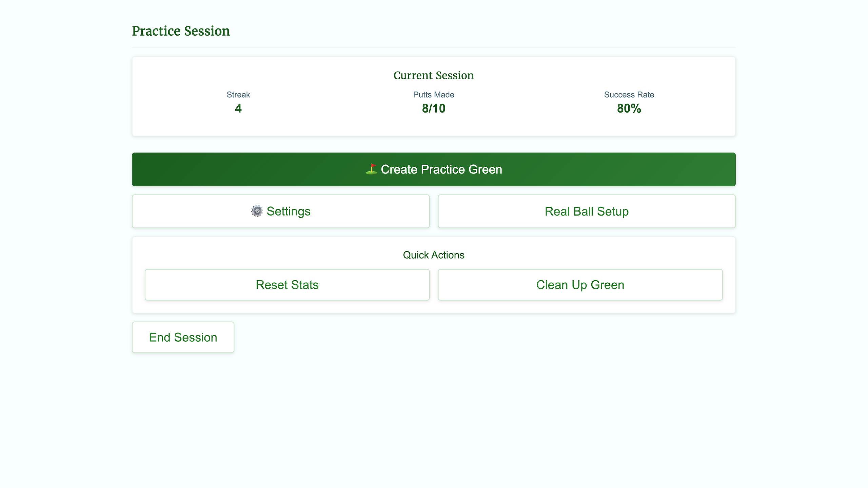Select the Success Rate label

pos(629,95)
